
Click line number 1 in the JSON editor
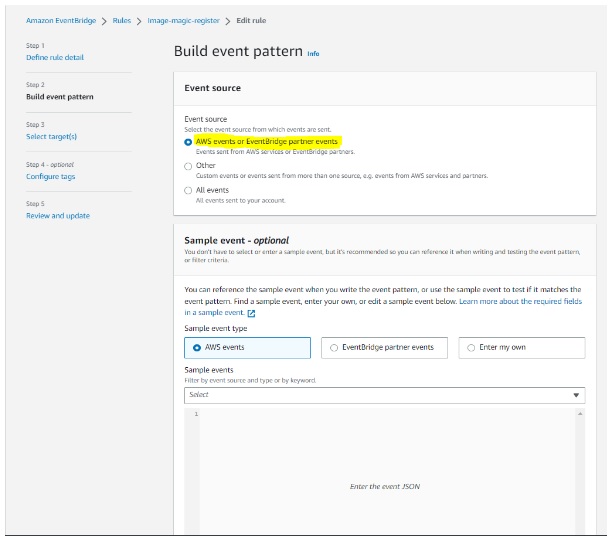pyautogui.click(x=196, y=414)
